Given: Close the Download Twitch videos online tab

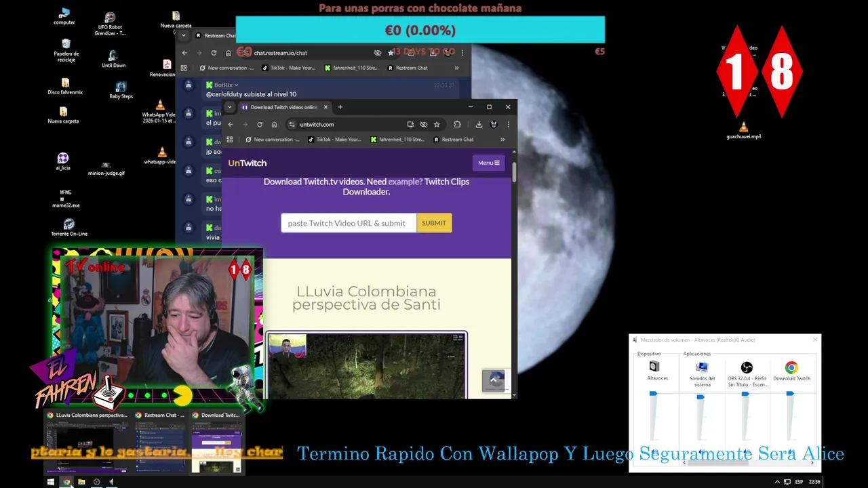Looking at the screenshot, I should coord(325,107).
